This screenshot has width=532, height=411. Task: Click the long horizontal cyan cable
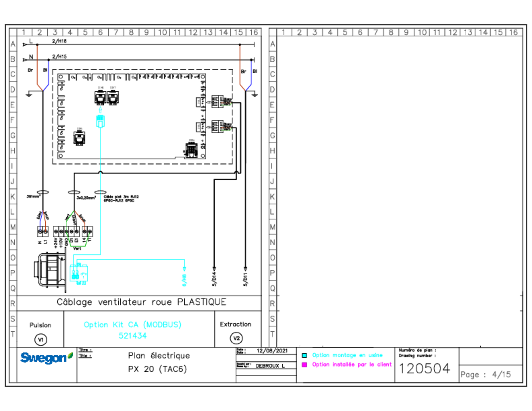click(x=133, y=259)
